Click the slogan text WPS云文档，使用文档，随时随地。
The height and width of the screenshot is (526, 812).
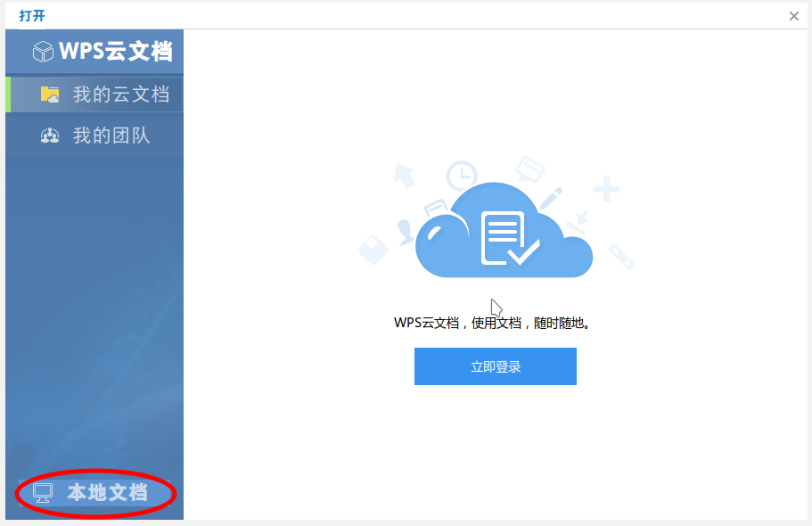[x=493, y=323]
